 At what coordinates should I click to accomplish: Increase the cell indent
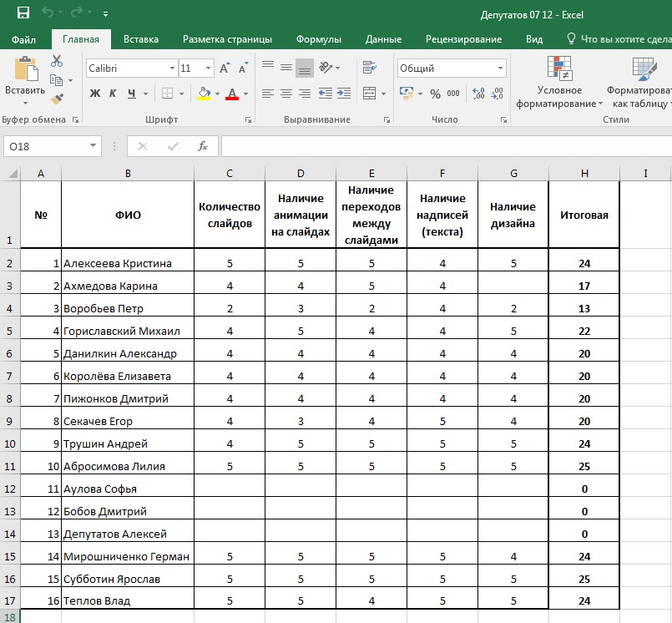[344, 94]
